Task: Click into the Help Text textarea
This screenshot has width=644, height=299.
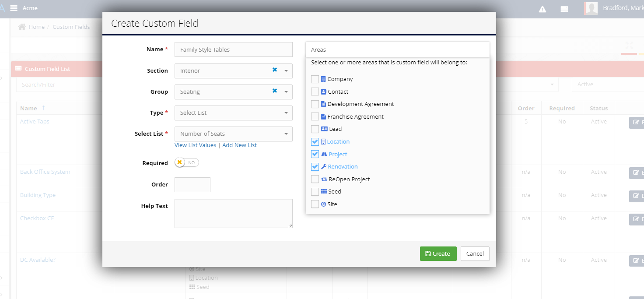Action: [x=233, y=214]
